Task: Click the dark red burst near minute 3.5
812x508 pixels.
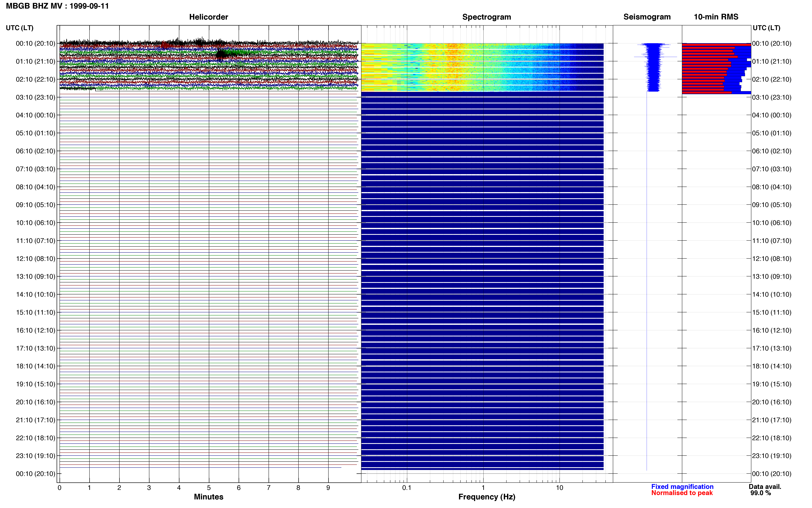Action: (x=165, y=45)
